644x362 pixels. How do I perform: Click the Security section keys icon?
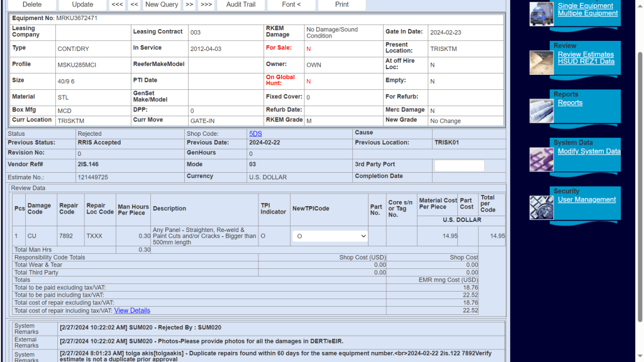point(541,207)
